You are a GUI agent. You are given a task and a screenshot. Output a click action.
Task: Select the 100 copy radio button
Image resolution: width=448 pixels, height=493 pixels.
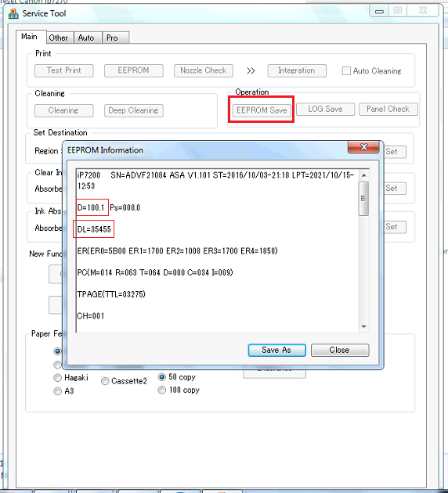coord(161,390)
